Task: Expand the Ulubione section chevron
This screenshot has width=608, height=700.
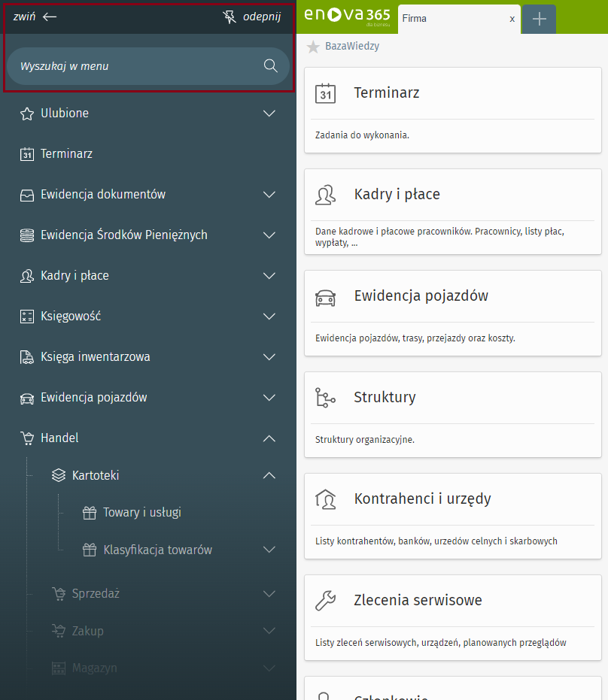Action: click(269, 114)
